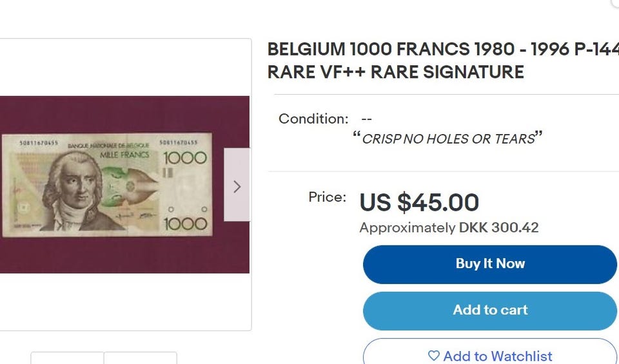
Task: Click the Add to cart button
Action: 490,311
